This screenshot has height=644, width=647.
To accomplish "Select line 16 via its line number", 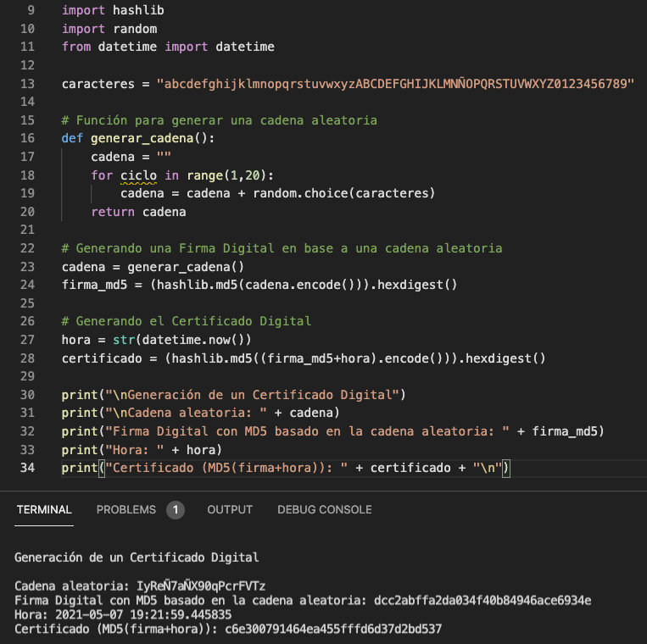I will click(26, 138).
